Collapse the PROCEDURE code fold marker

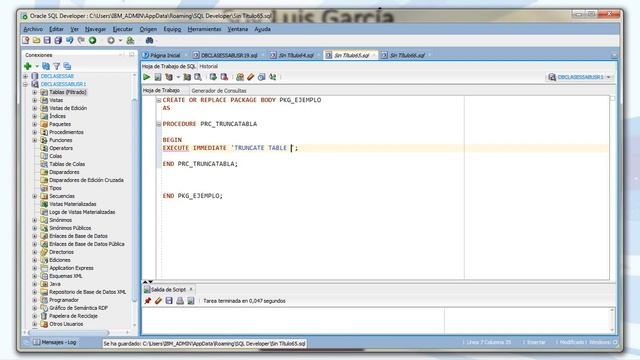(159, 124)
